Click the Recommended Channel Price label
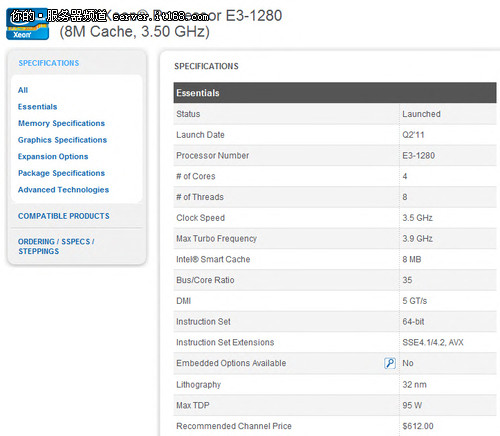 point(234,426)
